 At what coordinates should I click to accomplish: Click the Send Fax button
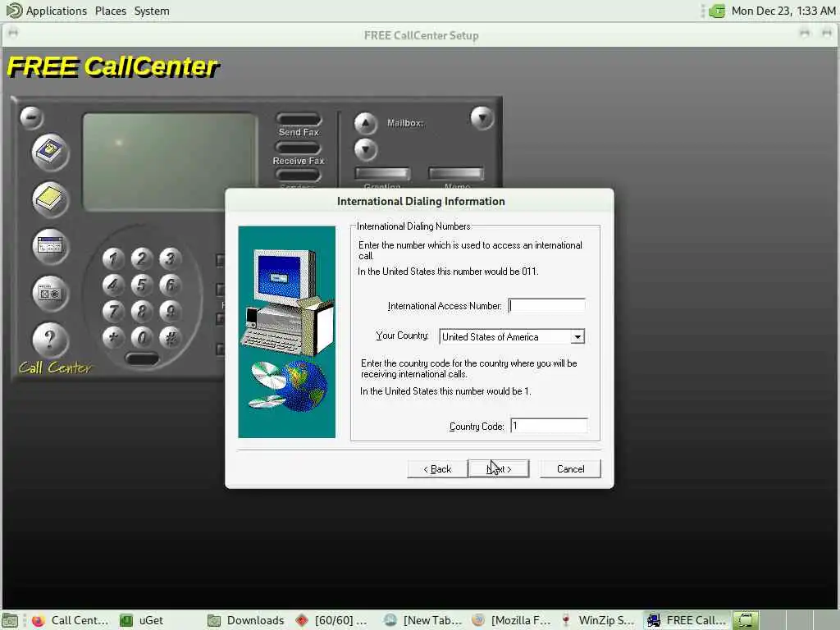(299, 119)
